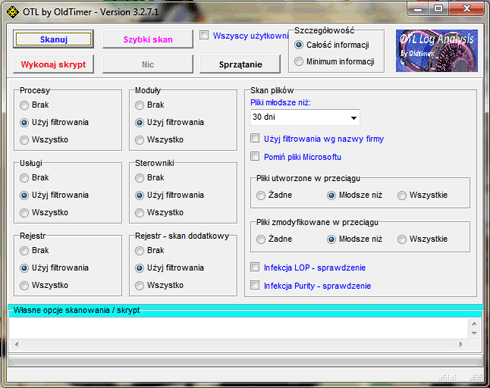Click the OTL Log Analysis banner image

[437, 51]
